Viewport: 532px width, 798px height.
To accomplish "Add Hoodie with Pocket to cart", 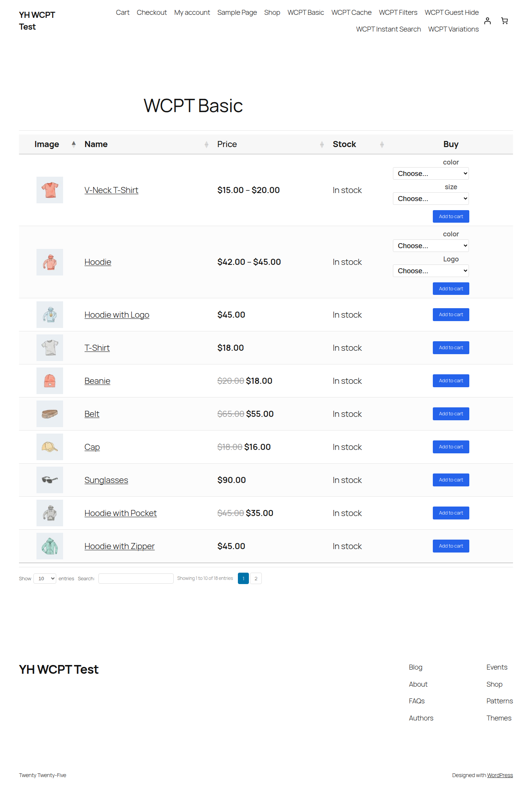I will pyautogui.click(x=451, y=513).
